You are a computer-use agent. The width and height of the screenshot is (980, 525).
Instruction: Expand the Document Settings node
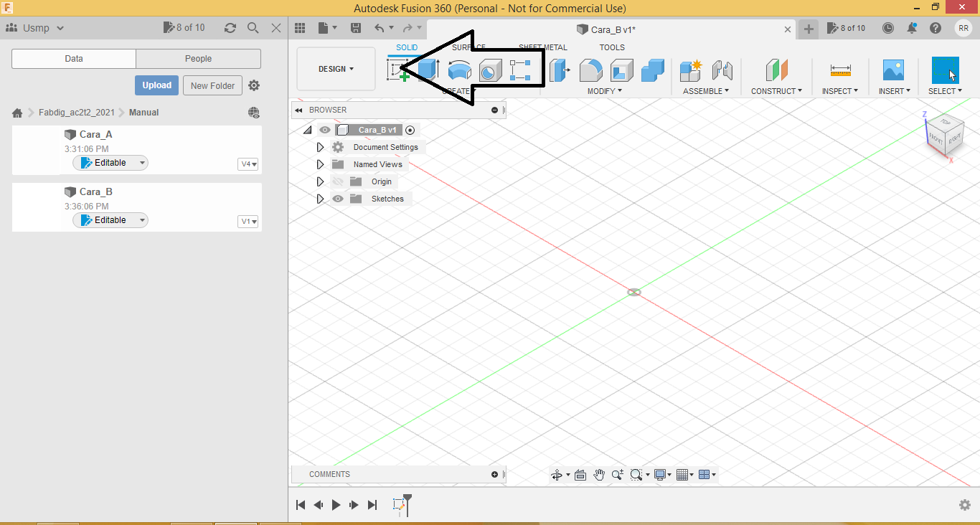coord(321,147)
